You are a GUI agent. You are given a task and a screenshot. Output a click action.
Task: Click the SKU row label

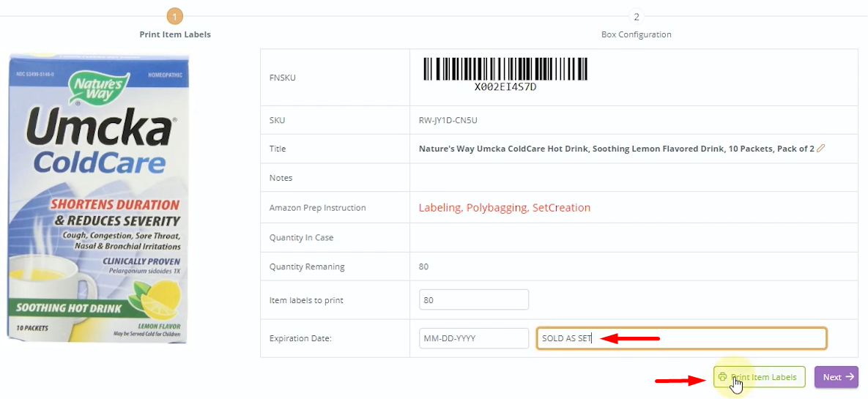(277, 119)
